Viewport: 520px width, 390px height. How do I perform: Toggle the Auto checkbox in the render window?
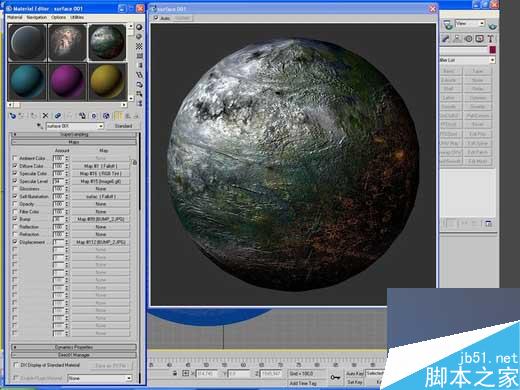(156, 18)
